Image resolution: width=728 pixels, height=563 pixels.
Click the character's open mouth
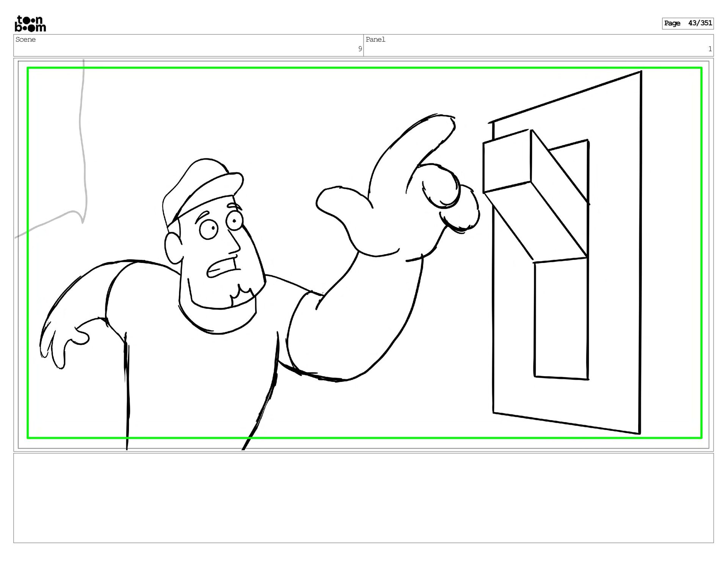(222, 268)
